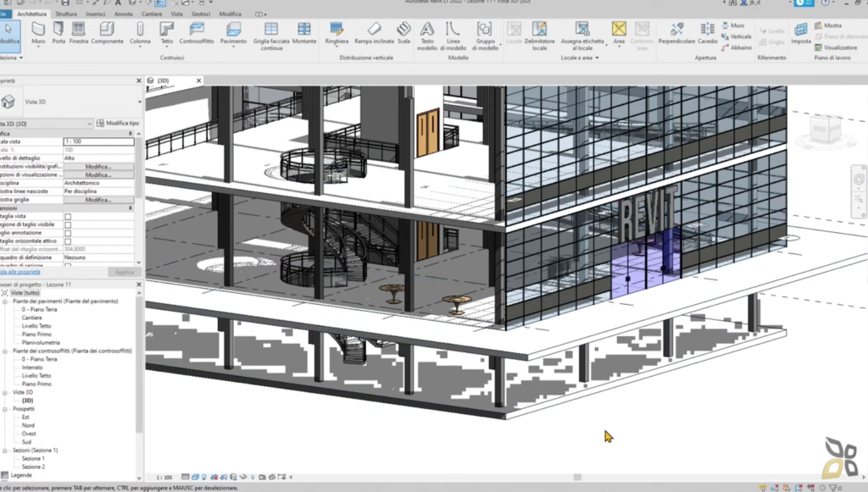Screen dimensions: 868x492
Task: Click the project browser vertical scrollbar
Action: pos(139,365)
